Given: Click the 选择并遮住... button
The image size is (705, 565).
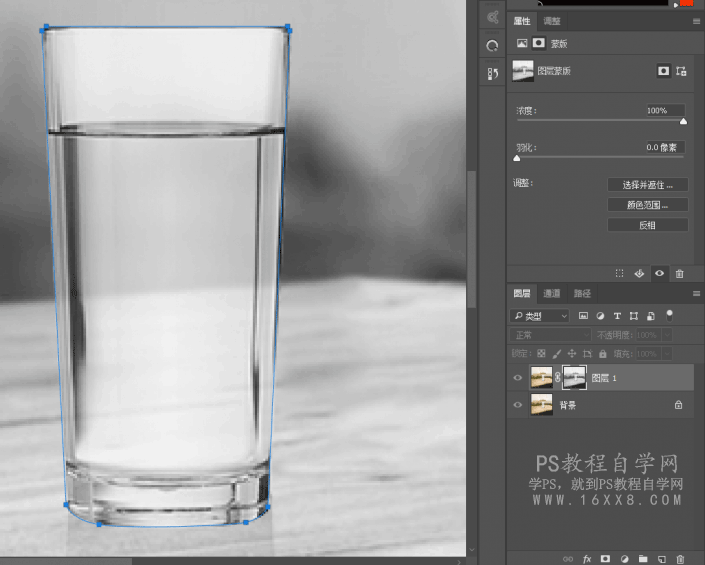Looking at the screenshot, I should [x=647, y=185].
